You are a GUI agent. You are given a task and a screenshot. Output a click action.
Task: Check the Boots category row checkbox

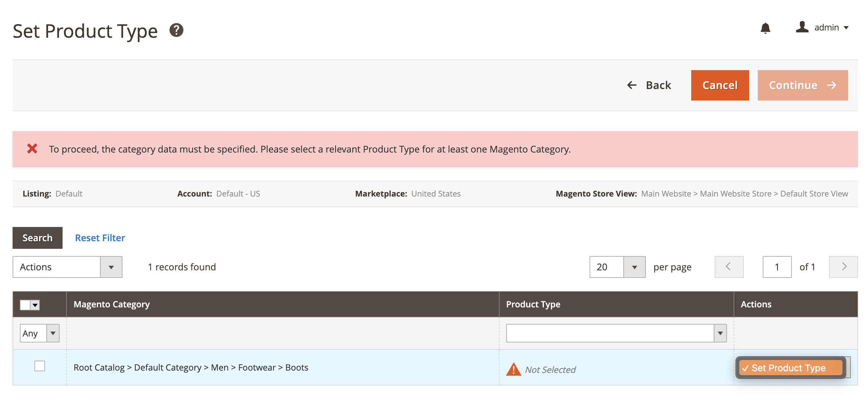click(x=40, y=367)
